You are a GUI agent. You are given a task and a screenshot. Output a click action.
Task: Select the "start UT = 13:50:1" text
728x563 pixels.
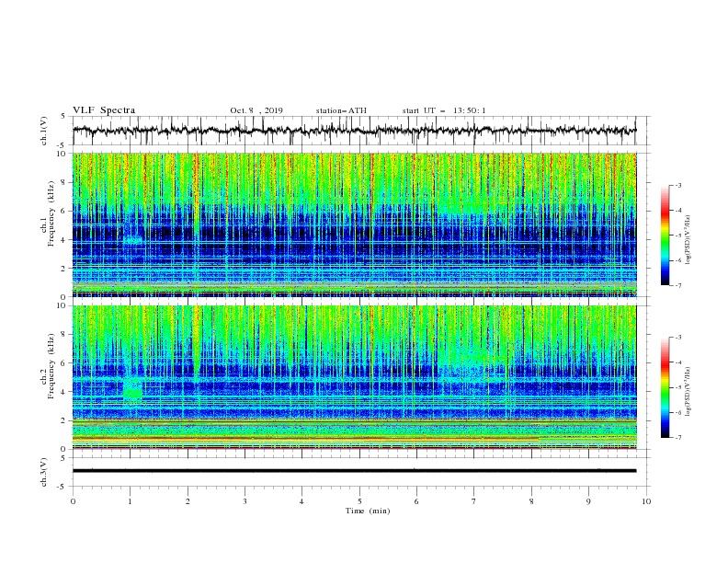point(444,110)
